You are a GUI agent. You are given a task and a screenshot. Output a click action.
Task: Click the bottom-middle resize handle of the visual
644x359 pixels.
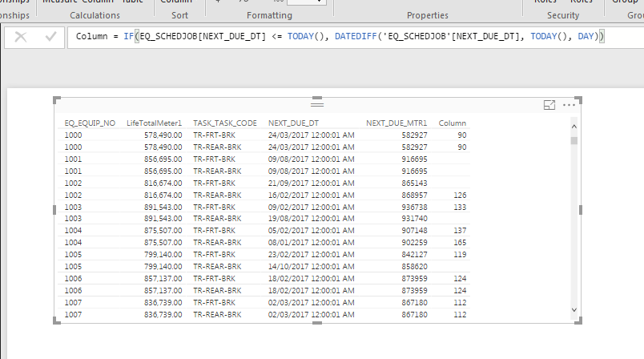click(317, 323)
